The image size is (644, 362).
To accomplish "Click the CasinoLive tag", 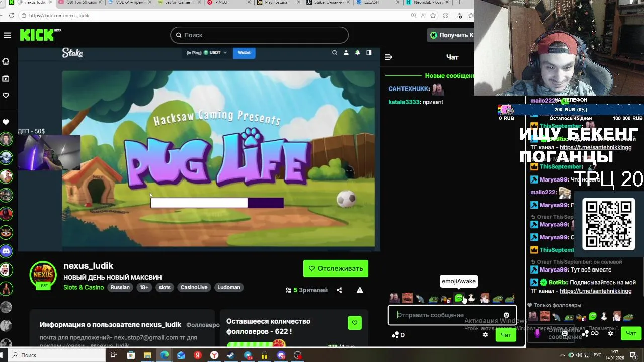I will tap(194, 287).
